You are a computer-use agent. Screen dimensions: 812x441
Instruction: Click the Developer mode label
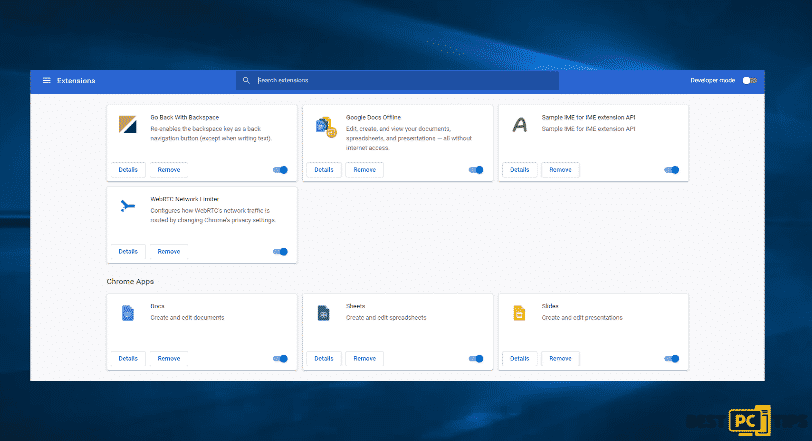tap(713, 80)
